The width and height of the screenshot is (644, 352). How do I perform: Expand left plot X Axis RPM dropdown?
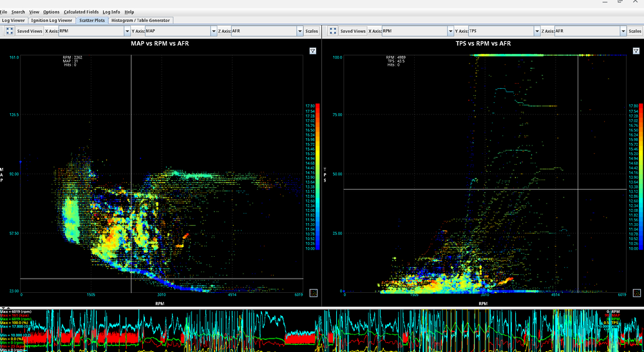click(x=127, y=31)
